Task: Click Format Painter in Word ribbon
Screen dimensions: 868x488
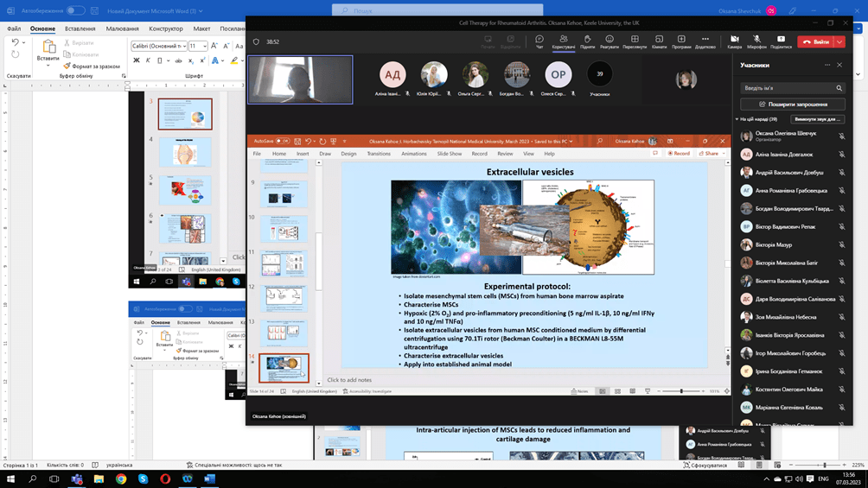Action: (x=91, y=66)
